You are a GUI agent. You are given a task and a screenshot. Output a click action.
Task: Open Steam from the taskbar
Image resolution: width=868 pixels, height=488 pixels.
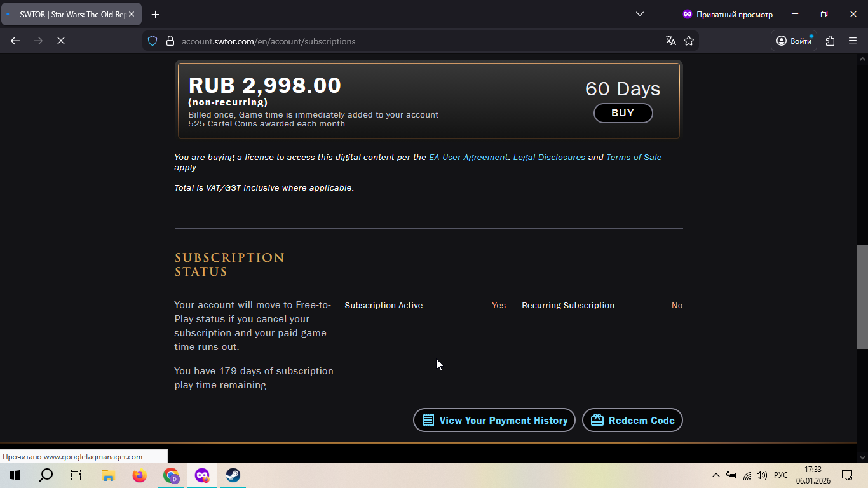coord(233,475)
